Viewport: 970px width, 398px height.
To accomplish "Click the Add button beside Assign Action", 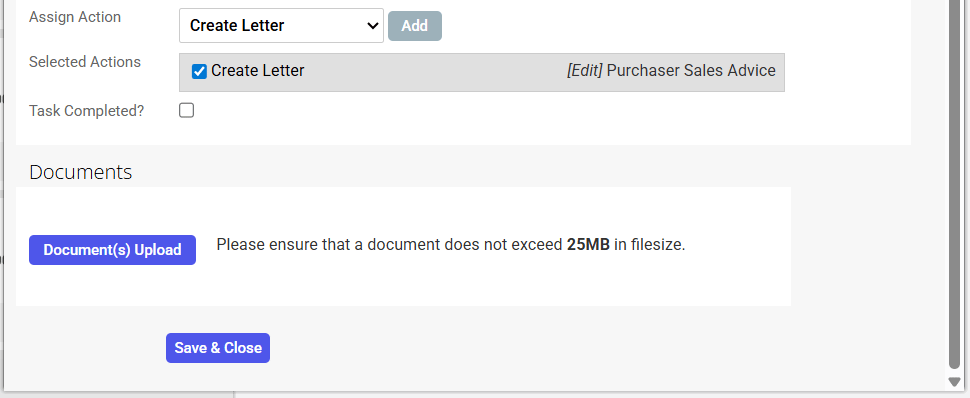I will point(414,25).
